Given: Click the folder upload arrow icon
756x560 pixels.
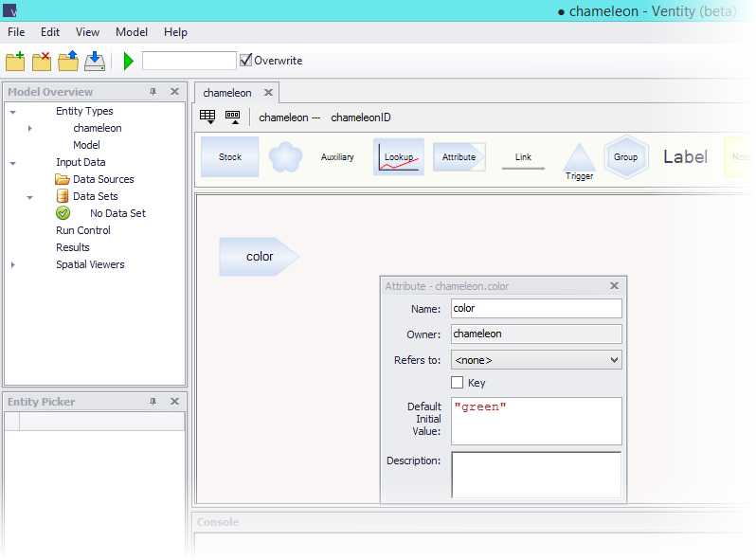Looking at the screenshot, I should [x=68, y=61].
